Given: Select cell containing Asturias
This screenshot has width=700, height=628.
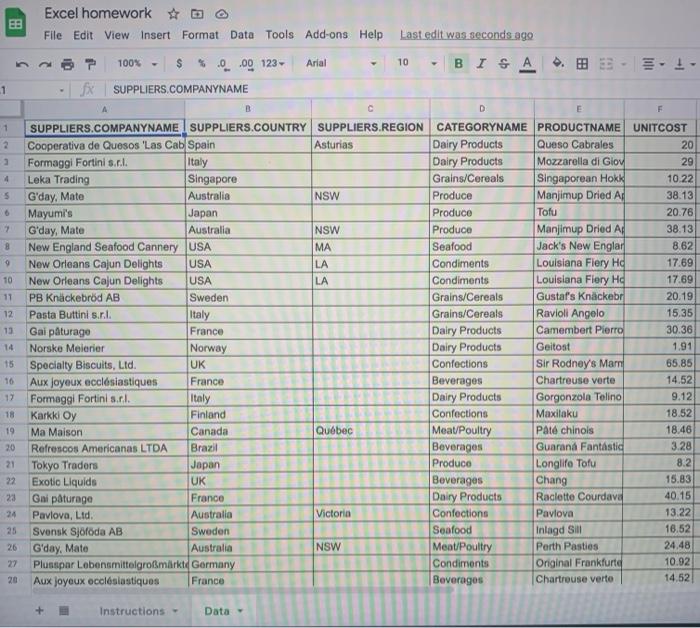Looking at the screenshot, I should [370, 145].
